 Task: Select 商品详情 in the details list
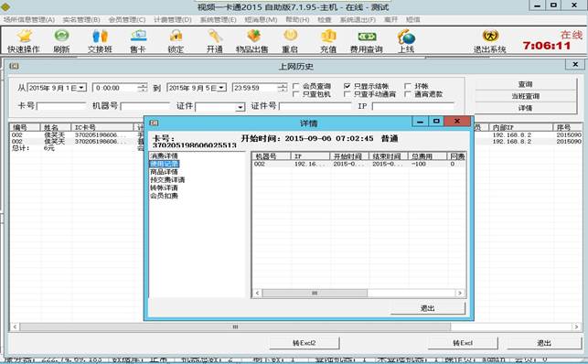point(164,172)
